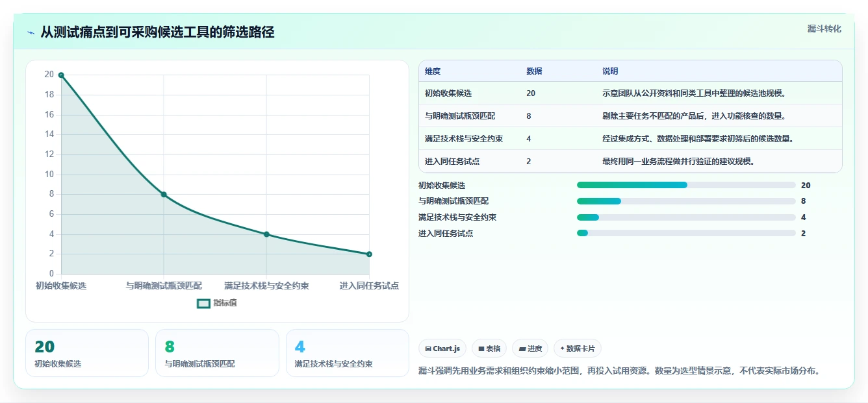Open the stat card showing 8

point(217,353)
